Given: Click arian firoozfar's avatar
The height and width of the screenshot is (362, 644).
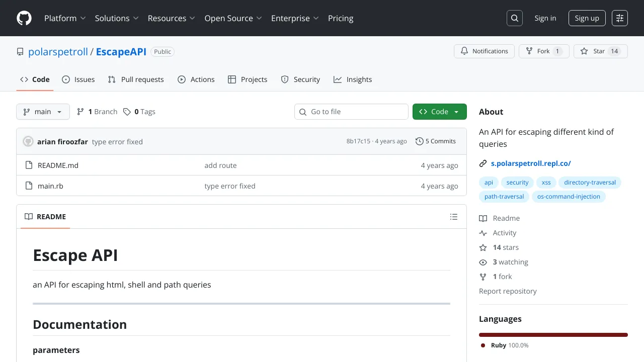Looking at the screenshot, I should point(28,141).
